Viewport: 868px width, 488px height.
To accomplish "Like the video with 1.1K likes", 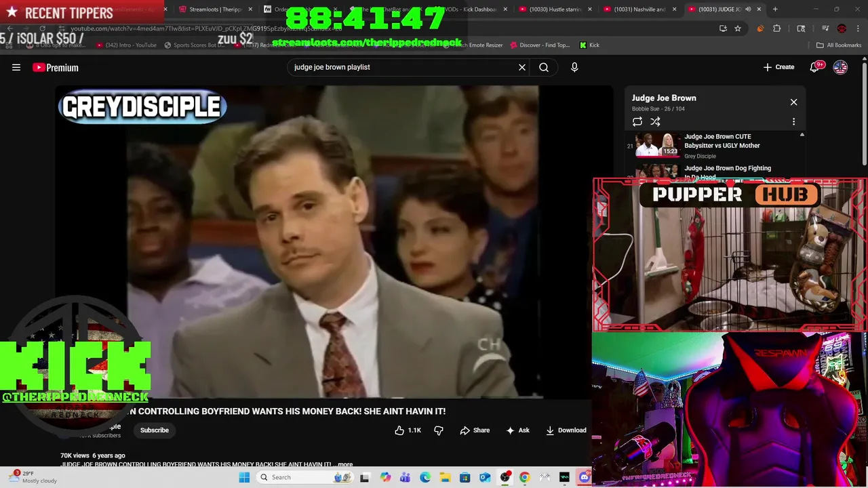I will pyautogui.click(x=408, y=430).
